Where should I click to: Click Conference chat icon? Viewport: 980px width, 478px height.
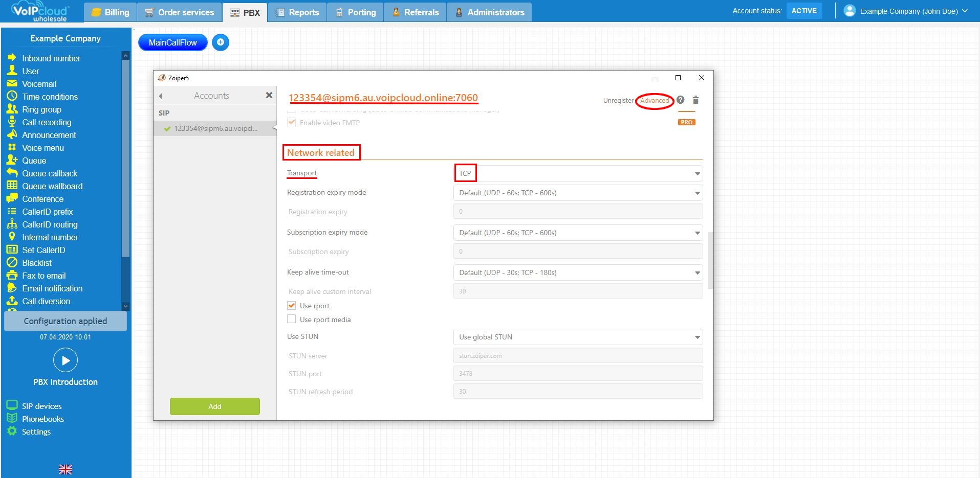click(12, 198)
